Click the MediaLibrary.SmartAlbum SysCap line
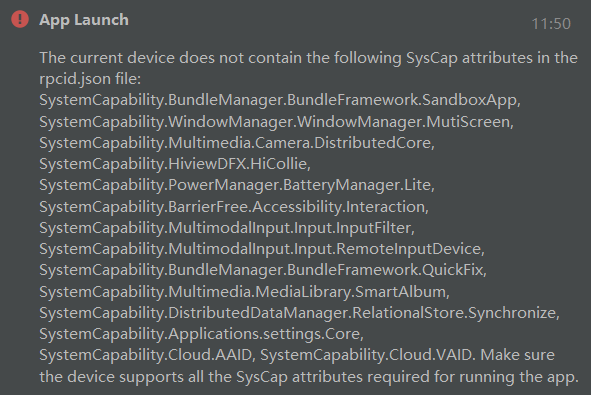Screen dimensions: 591x395 245,292
